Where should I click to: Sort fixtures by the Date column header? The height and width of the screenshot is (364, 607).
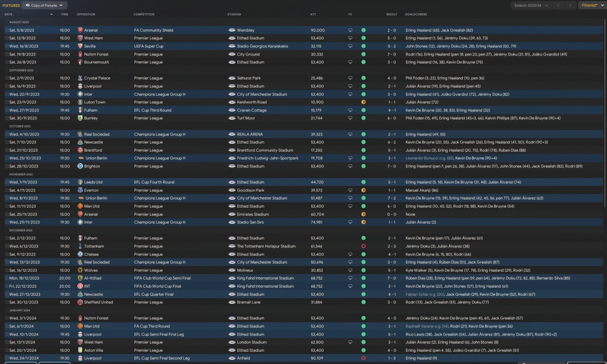pyautogui.click(x=9, y=14)
